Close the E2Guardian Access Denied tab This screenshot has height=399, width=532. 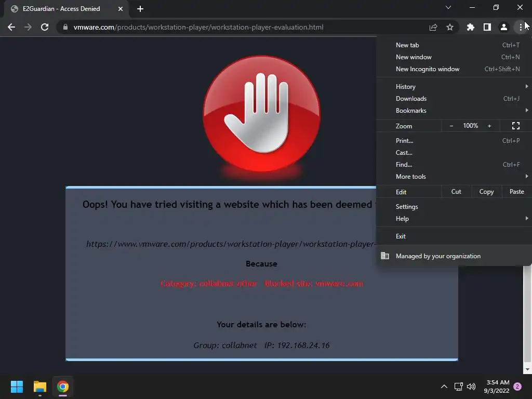(121, 9)
